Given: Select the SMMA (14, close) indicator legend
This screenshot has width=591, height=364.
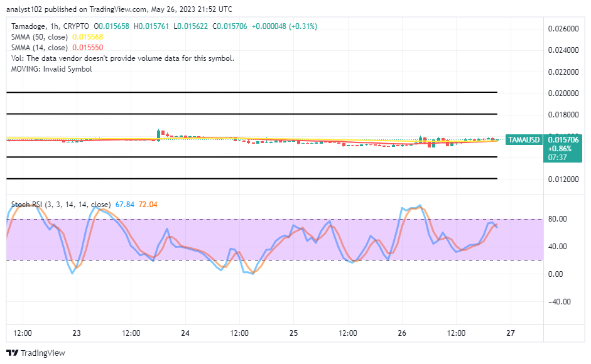Looking at the screenshot, I should pos(39,48).
